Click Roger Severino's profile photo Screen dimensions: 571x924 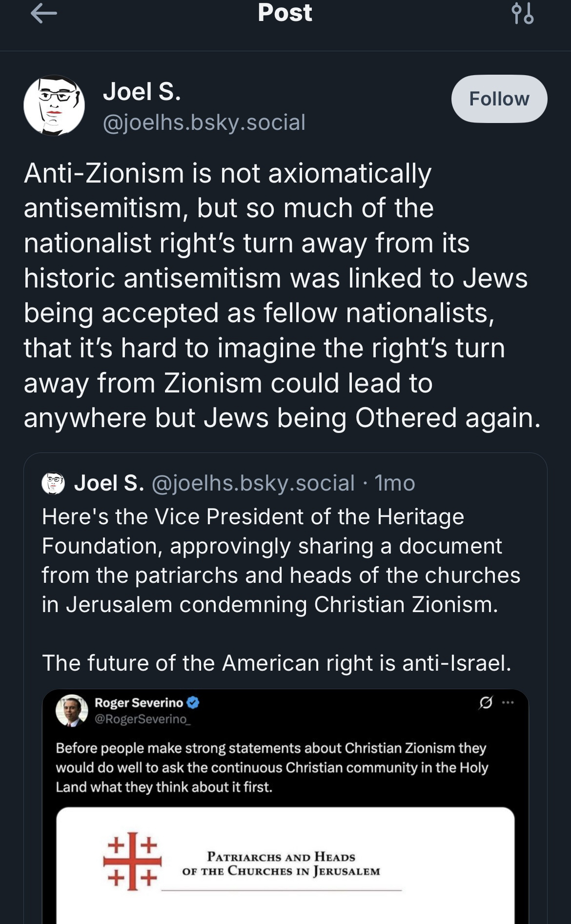[x=72, y=710]
